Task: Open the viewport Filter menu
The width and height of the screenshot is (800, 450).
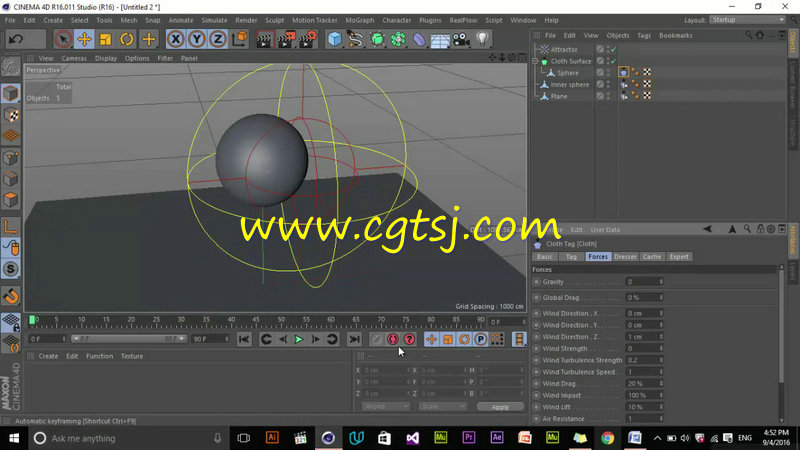Action: click(165, 58)
